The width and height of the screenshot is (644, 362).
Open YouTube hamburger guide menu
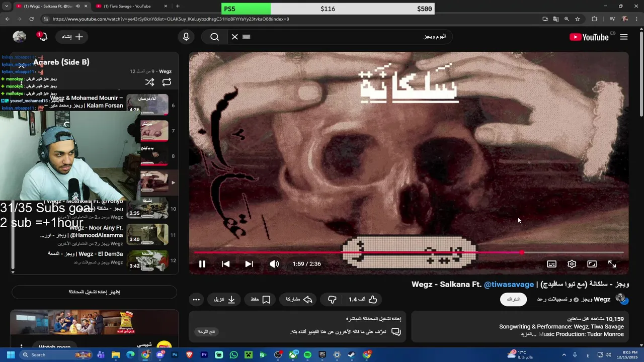624,37
